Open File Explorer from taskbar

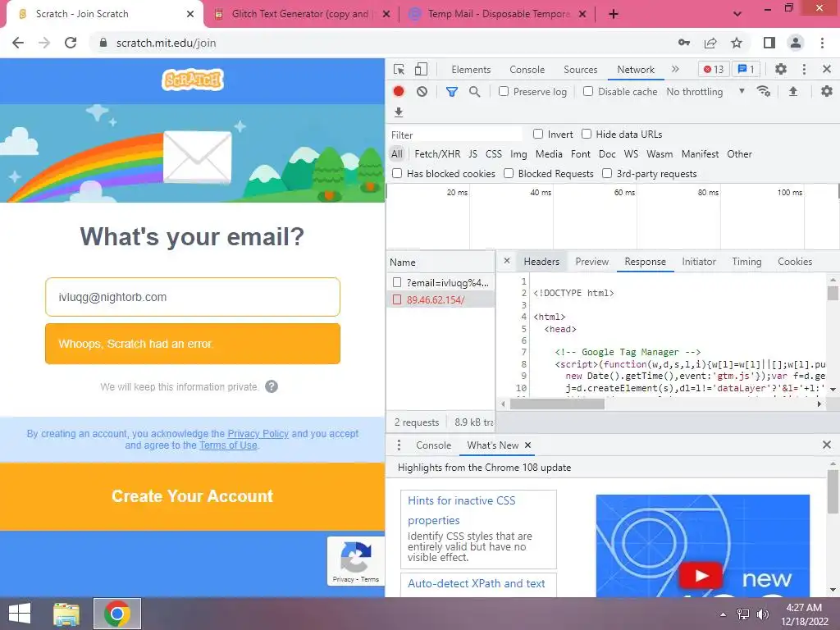pyautogui.click(x=66, y=614)
